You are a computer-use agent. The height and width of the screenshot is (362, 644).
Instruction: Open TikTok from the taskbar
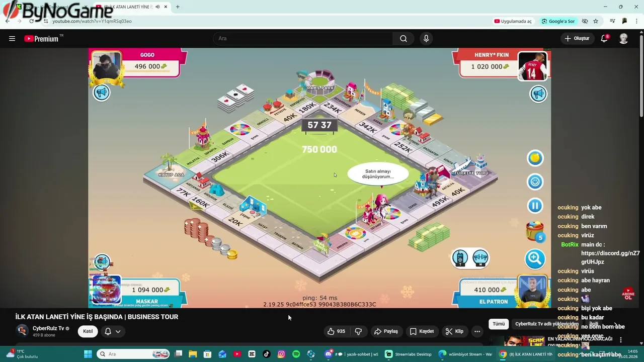click(267, 354)
